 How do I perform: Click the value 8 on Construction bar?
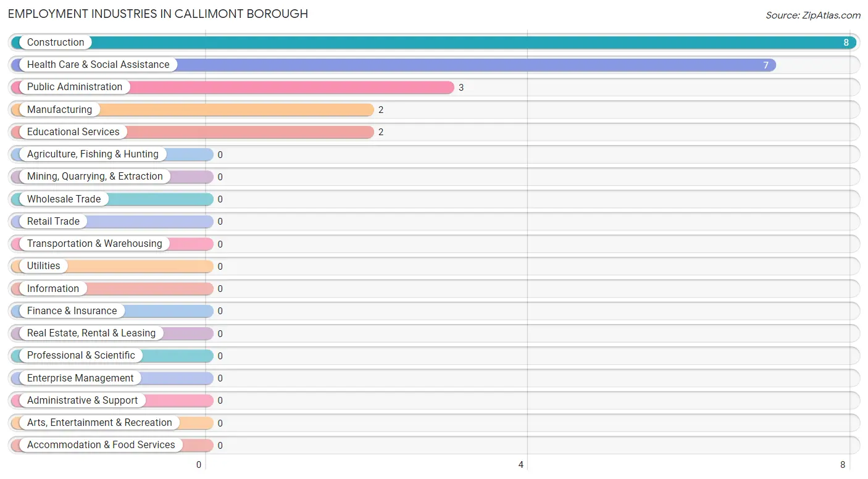click(x=846, y=43)
